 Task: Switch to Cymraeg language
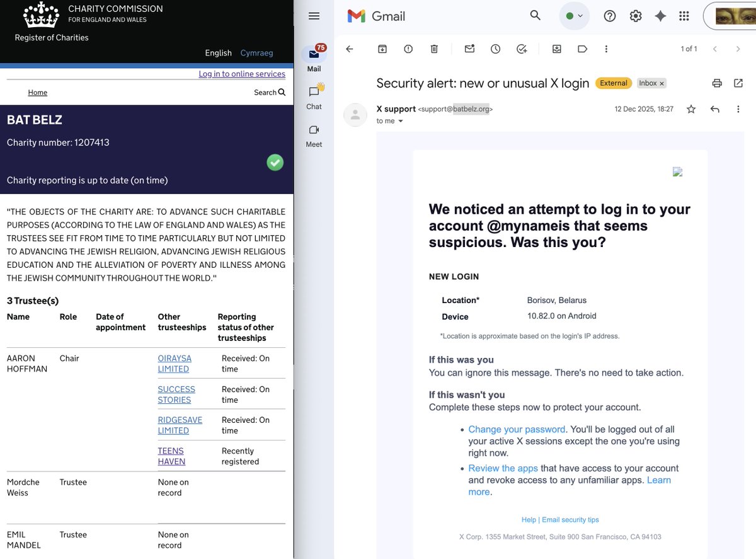pos(256,53)
